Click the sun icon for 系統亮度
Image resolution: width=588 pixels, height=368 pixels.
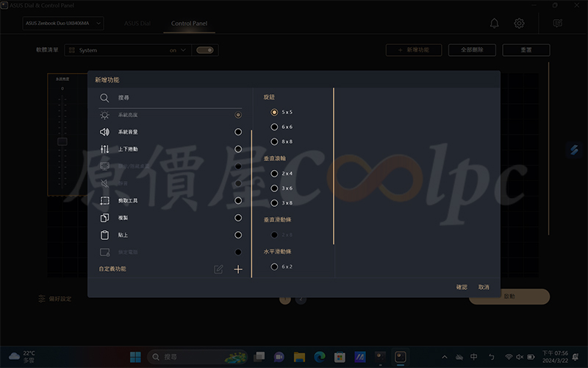pos(104,115)
